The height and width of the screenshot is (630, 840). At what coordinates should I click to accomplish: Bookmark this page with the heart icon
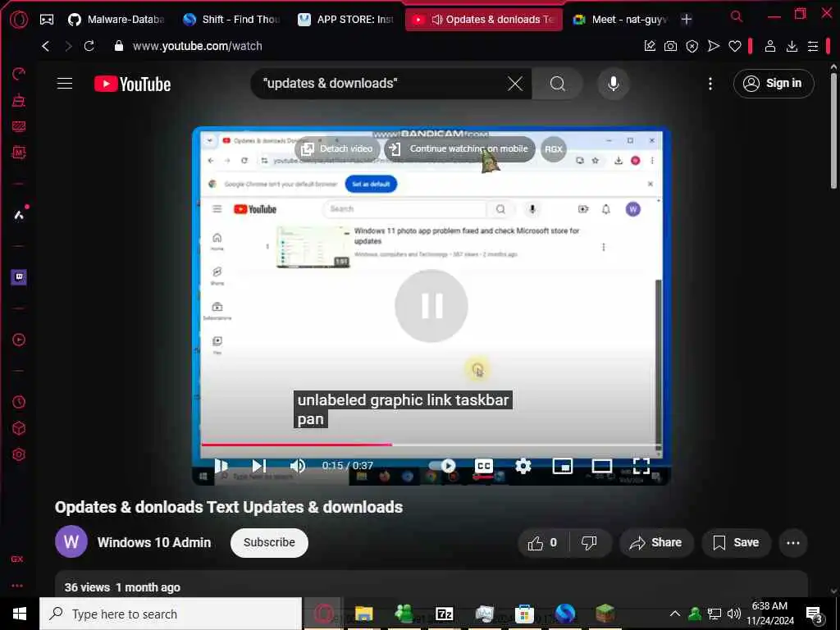tap(735, 47)
